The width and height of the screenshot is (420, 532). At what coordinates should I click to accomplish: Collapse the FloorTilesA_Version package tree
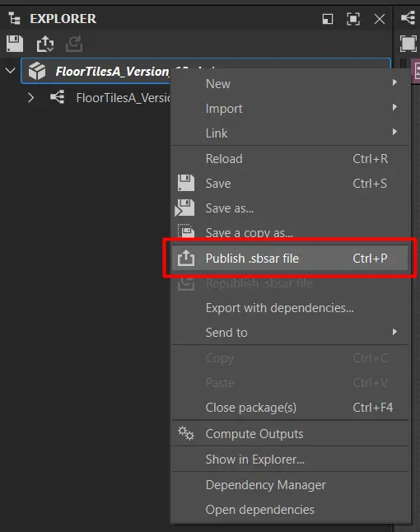(11, 71)
